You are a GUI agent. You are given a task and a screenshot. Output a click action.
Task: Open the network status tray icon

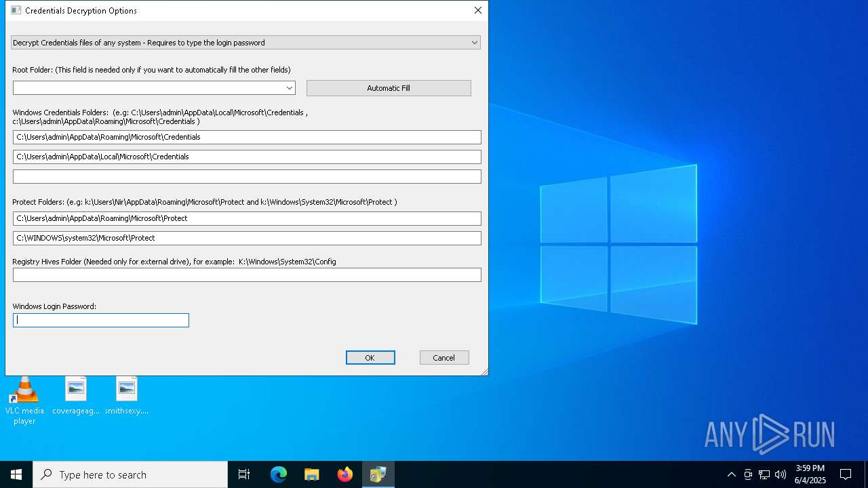point(764,474)
